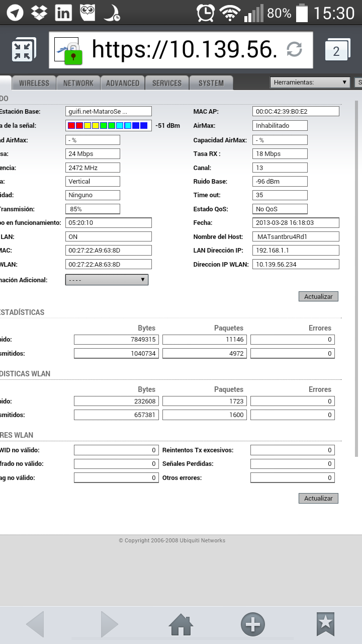
Task: Click the Direccion IP WLAN 10.139.56.234 field
Action: tap(296, 264)
